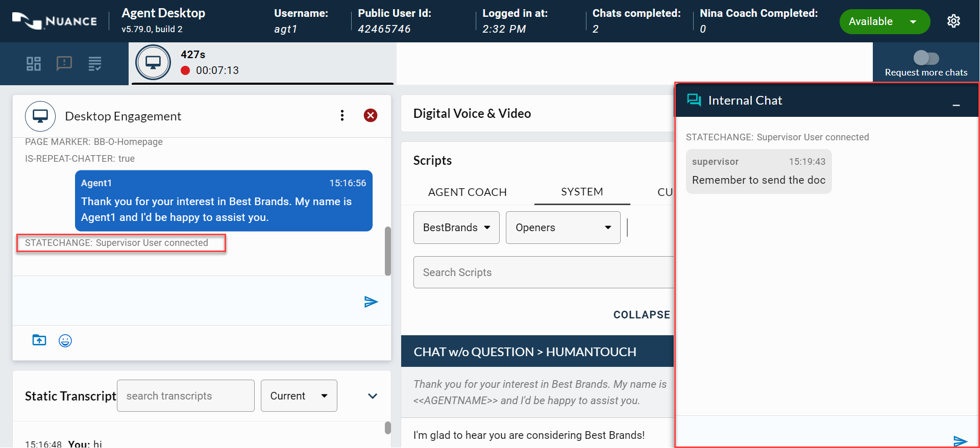The width and height of the screenshot is (980, 448).
Task: Open the BestBrands script dropdown
Action: (x=456, y=228)
